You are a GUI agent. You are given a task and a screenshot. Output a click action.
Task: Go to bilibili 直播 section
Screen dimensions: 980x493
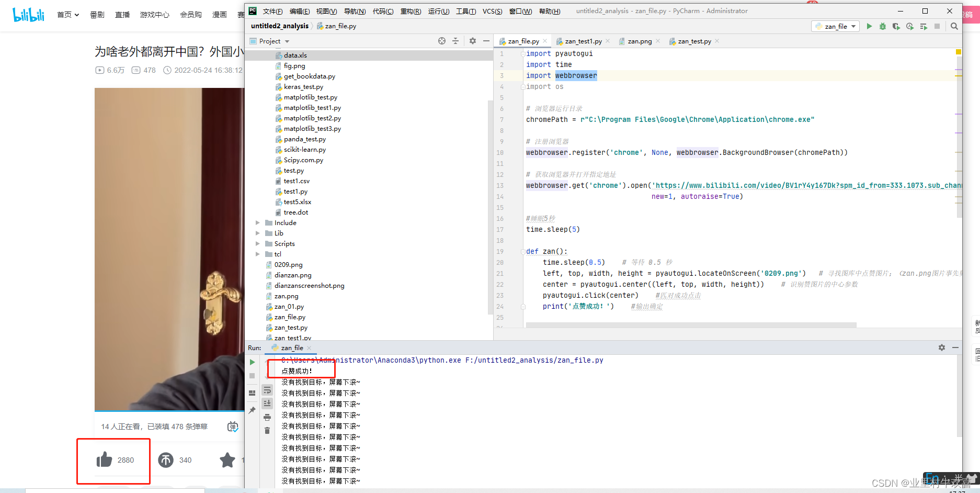(122, 15)
